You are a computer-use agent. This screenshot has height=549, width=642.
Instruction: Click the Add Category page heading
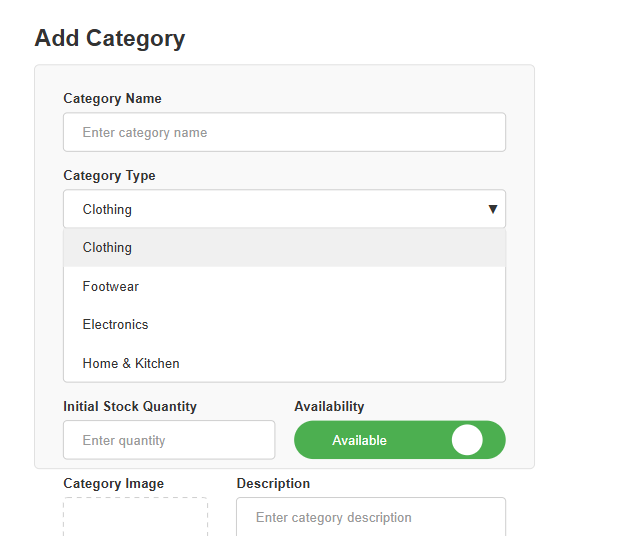110,38
